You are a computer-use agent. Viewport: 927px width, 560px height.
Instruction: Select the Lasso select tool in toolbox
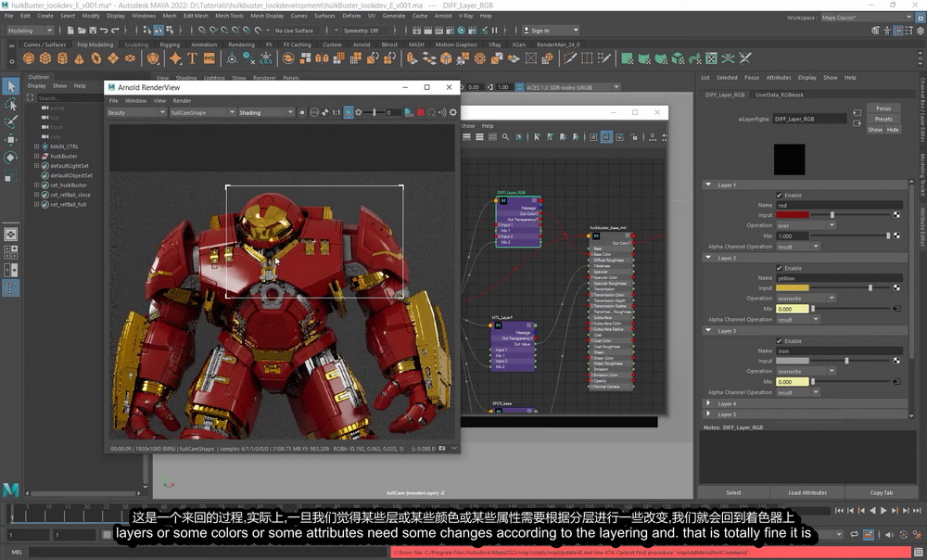(10, 105)
